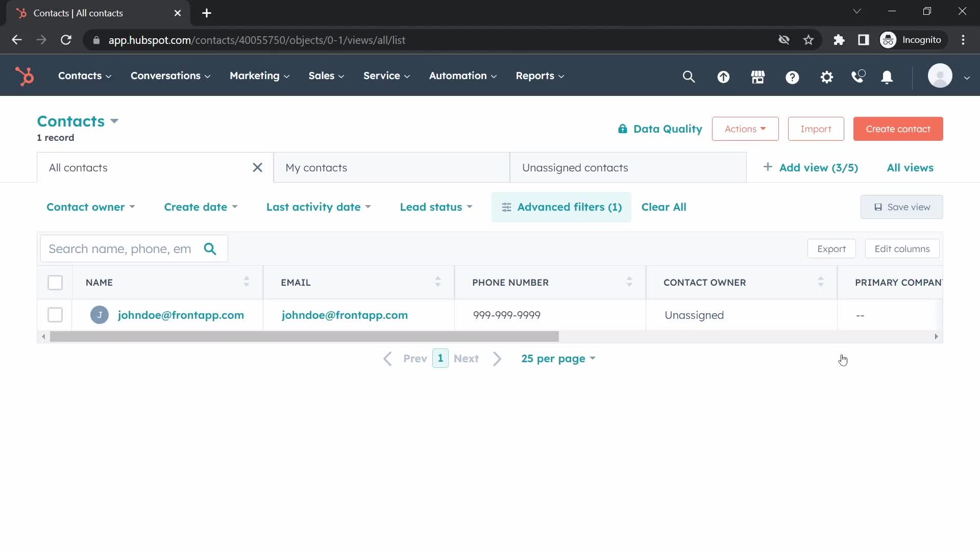The image size is (980, 551).
Task: Click the upgrade arrow icon
Action: pyautogui.click(x=723, y=77)
